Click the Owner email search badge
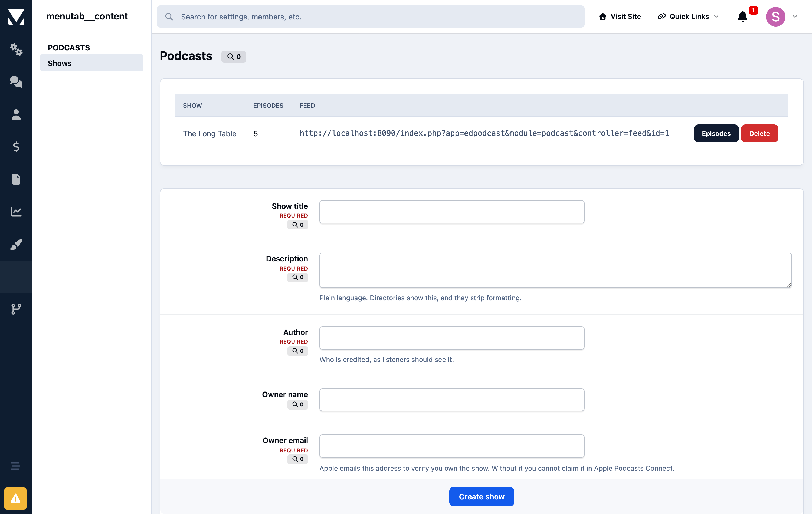Image resolution: width=812 pixels, height=514 pixels. tap(298, 459)
